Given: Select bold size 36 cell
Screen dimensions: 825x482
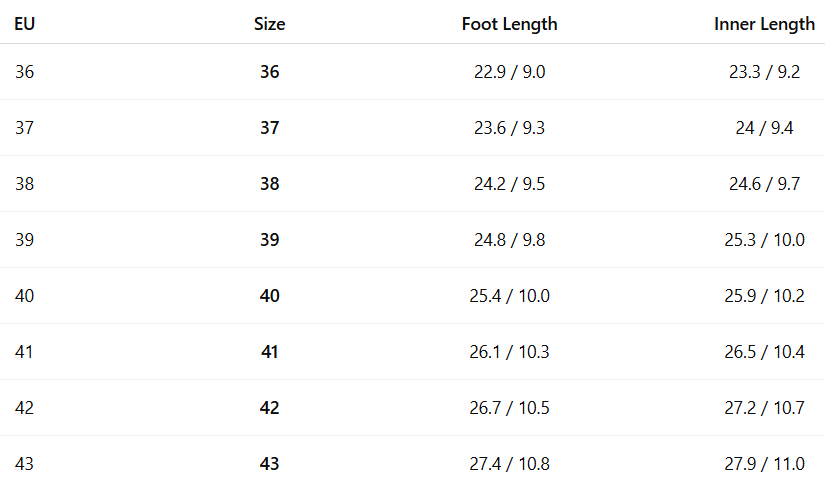Looking at the screenshot, I should click(269, 72).
